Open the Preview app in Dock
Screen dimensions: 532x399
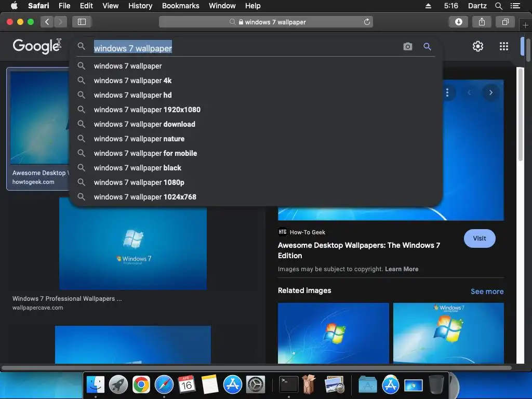(334, 384)
